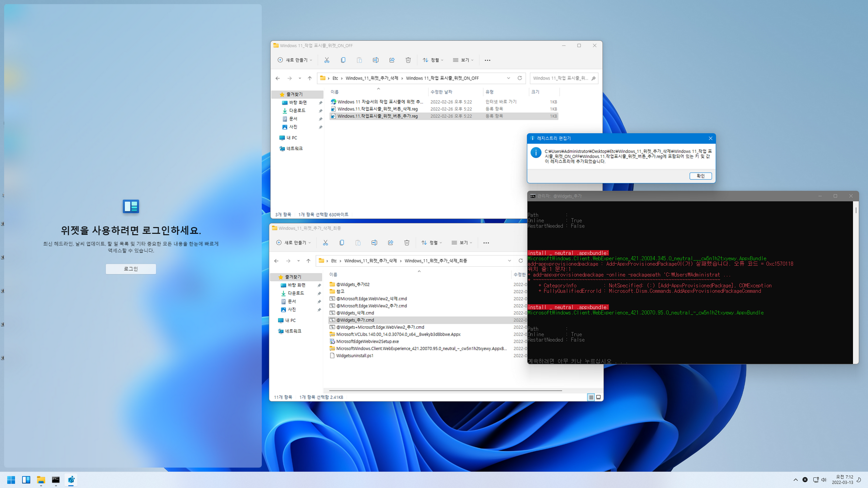
Task: Open the New (새로 만들기) dropdown in bottom Explorer
Action: pos(293,243)
